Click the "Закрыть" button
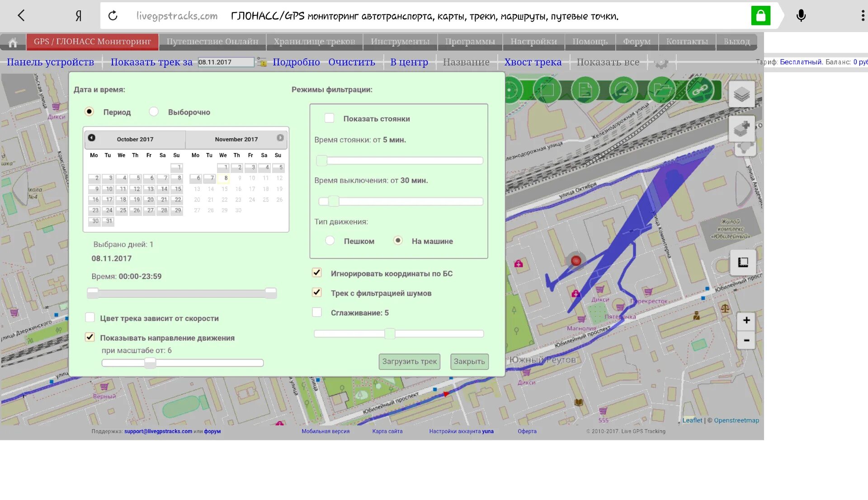868x500 pixels. pyautogui.click(x=469, y=361)
